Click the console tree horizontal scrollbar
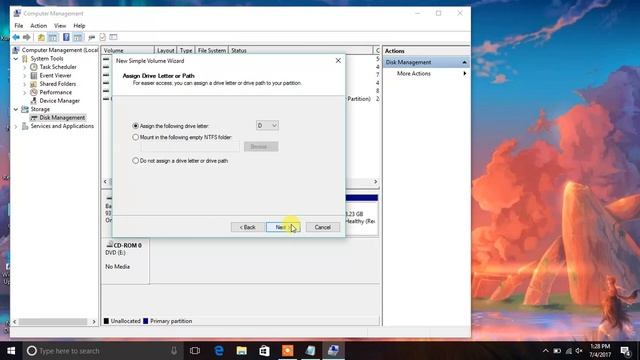This screenshot has height=360, width=640. click(x=53, y=322)
